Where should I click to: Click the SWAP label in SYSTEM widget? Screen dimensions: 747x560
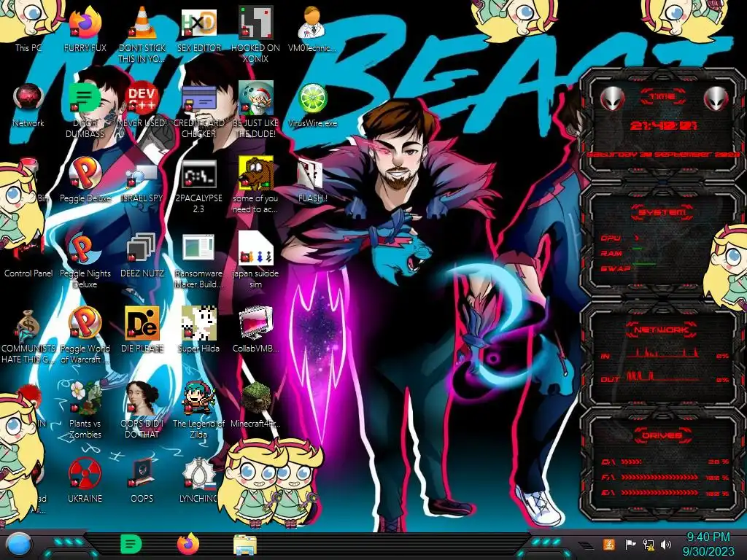[x=616, y=268]
